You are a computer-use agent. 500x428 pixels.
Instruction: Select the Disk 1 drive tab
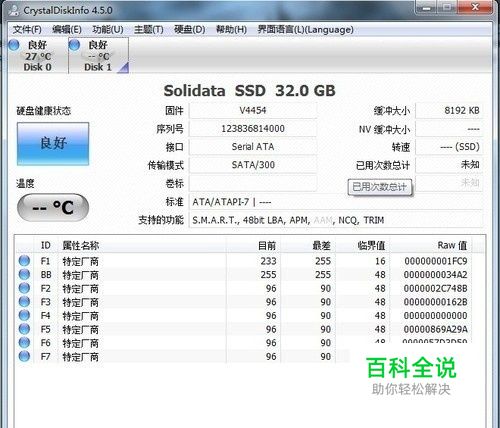(x=98, y=56)
